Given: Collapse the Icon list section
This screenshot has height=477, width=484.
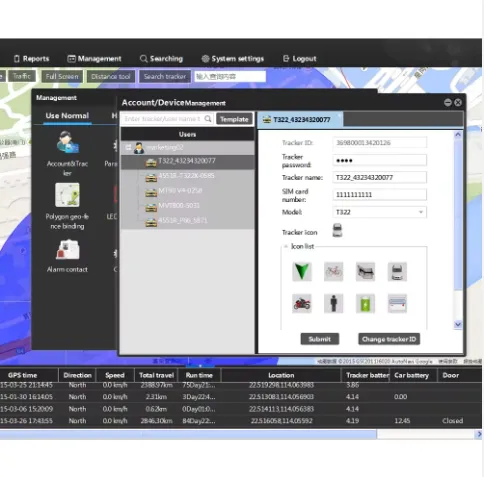Looking at the screenshot, I should 286,246.
